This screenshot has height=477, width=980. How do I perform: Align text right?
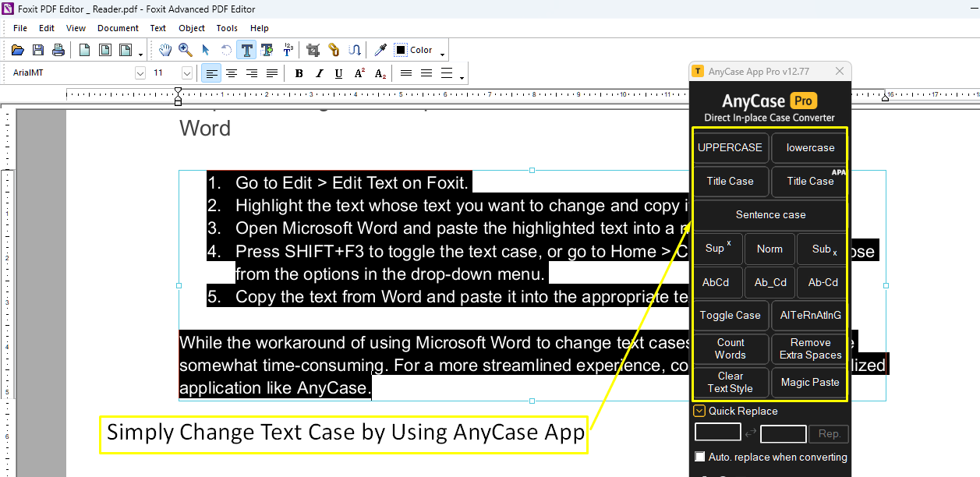(252, 73)
